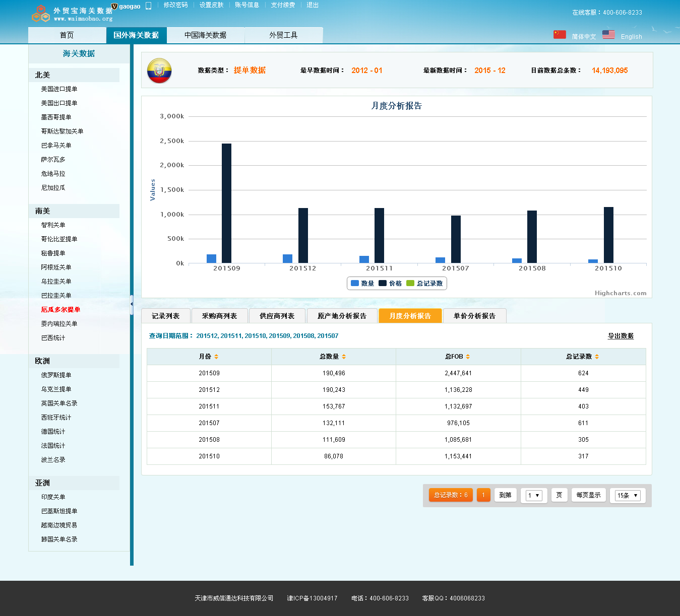
Task: Open 美国出口提单 in sidebar
Action: click(59, 103)
